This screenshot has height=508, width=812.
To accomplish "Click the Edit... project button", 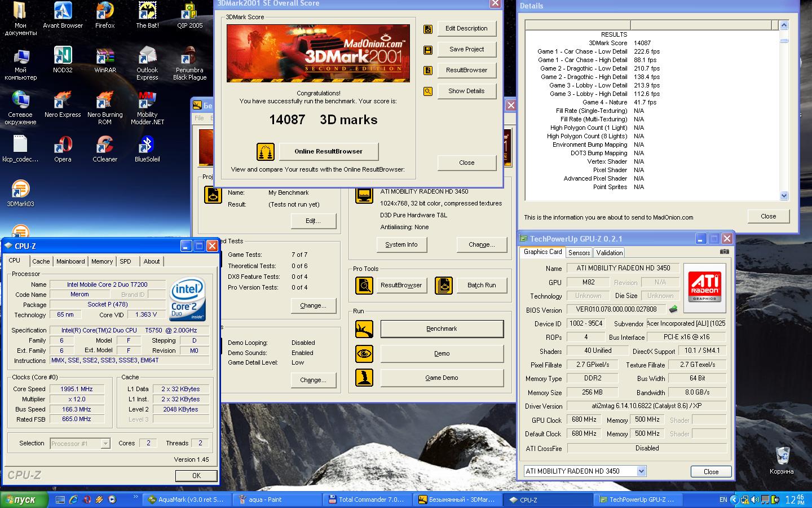I will (313, 221).
